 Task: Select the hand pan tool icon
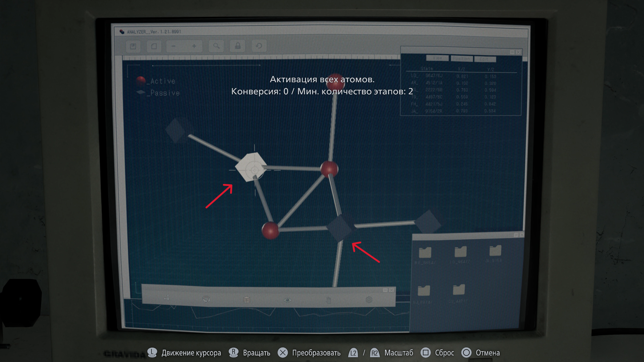(328, 300)
